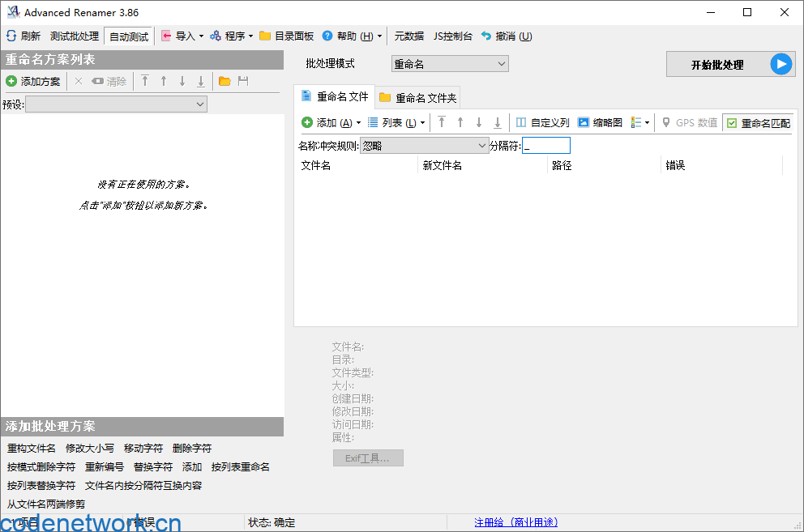Move file to bottom in the file toolbar
Image resolution: width=804 pixels, height=532 pixels.
click(x=498, y=122)
